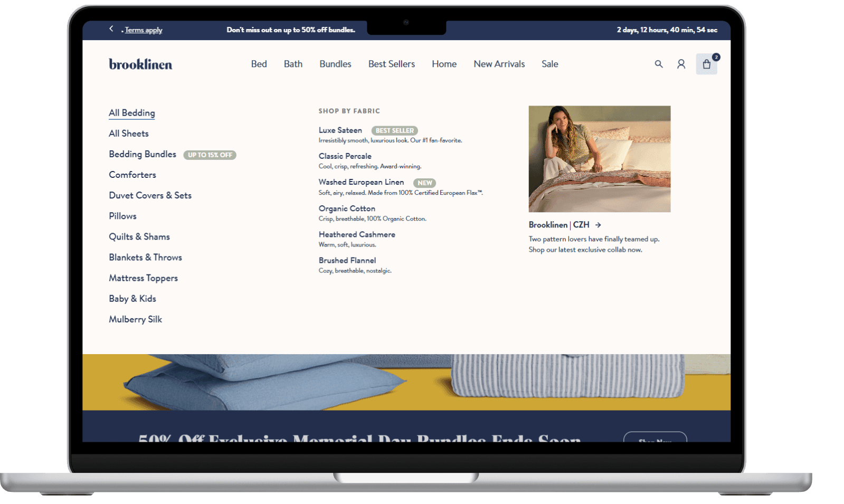Viewport: 844px width, 504px height.
Task: Click the 'Don't miss out' bundles announcement
Action: 291,30
